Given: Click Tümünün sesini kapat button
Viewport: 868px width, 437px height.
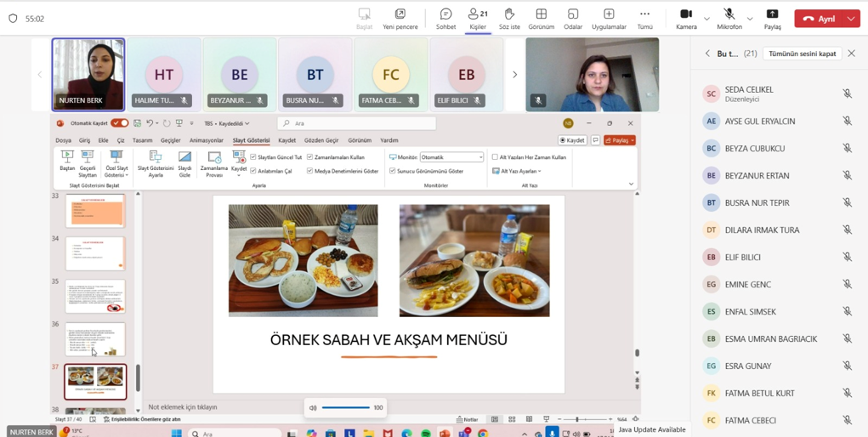Looking at the screenshot, I should pos(802,54).
